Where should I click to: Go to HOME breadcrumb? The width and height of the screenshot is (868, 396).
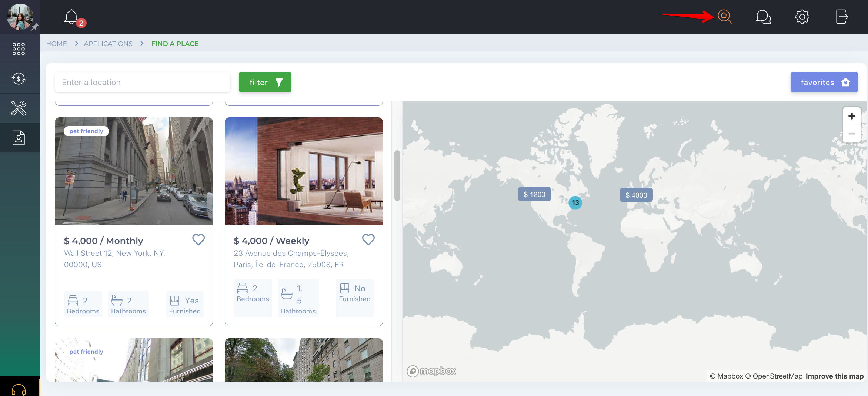coord(56,44)
